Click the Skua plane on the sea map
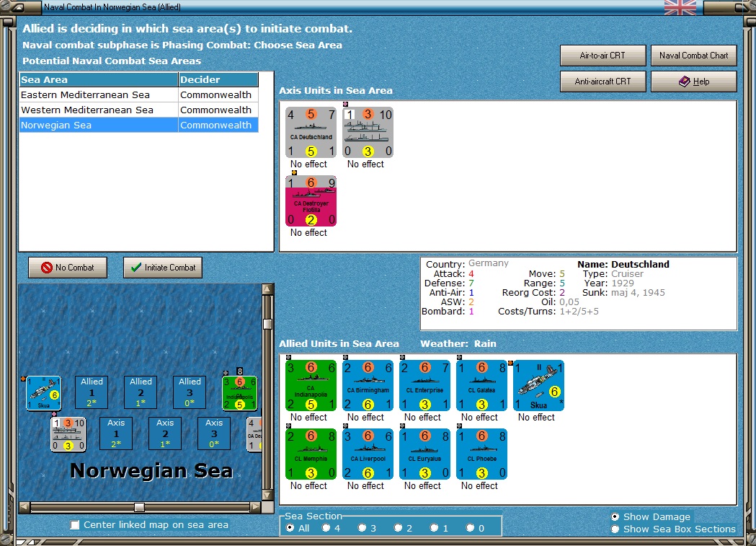756x546 pixels. [43, 393]
